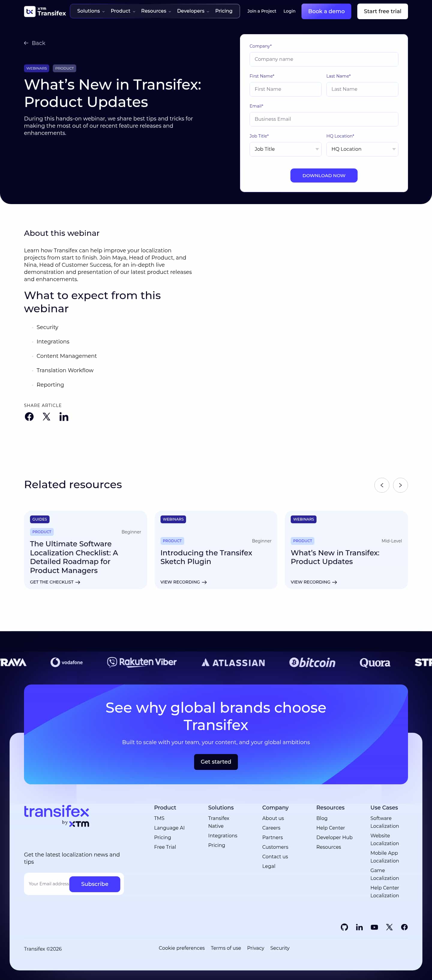Screen dimensions: 432x980
Task: Open GitHub icon in footer
Action: point(344,927)
